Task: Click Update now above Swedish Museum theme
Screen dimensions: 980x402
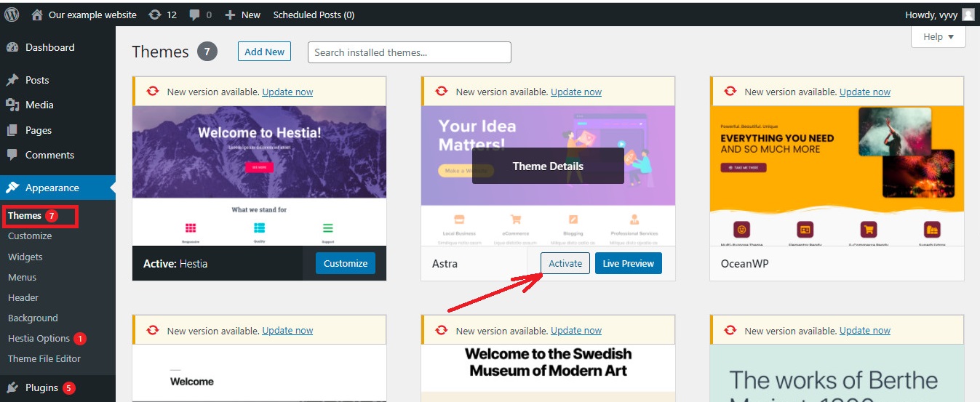Action: pyautogui.click(x=576, y=330)
